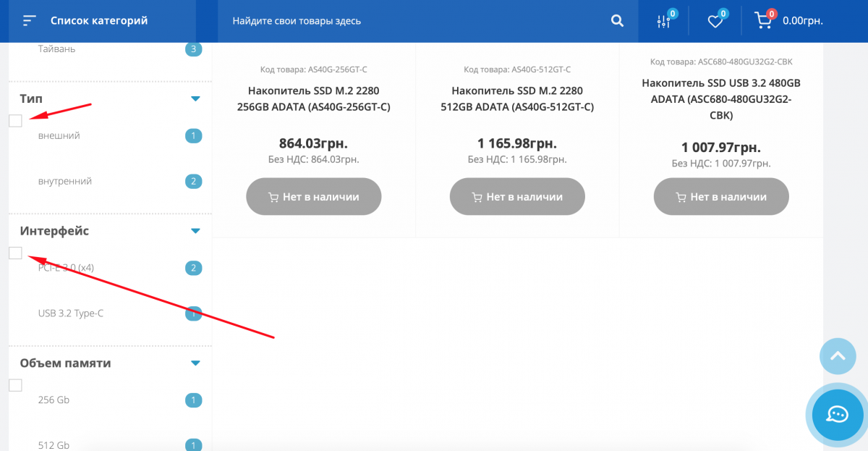Click the search magnifier icon
This screenshot has height=451, width=868.
617,21
